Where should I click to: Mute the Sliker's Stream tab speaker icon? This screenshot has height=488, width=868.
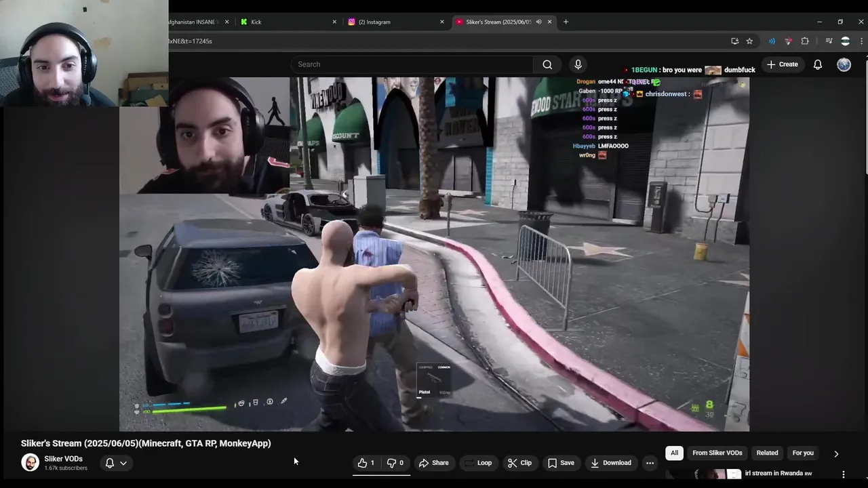(x=538, y=22)
